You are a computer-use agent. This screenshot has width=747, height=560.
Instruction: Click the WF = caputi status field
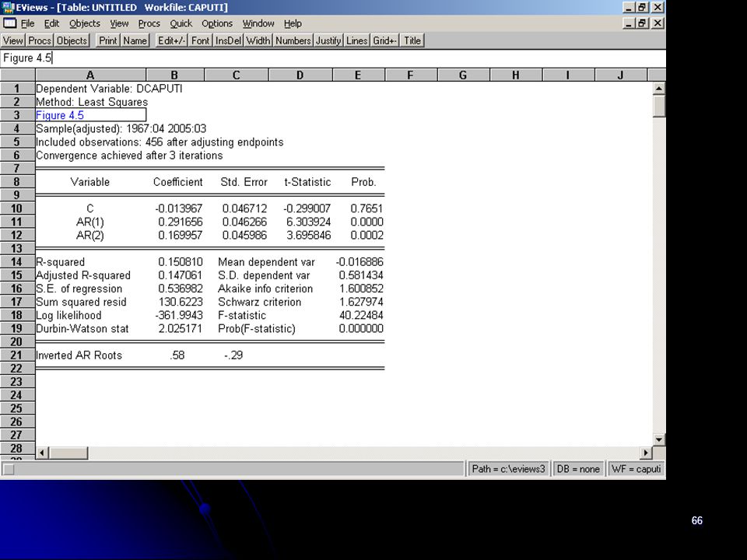click(636, 469)
